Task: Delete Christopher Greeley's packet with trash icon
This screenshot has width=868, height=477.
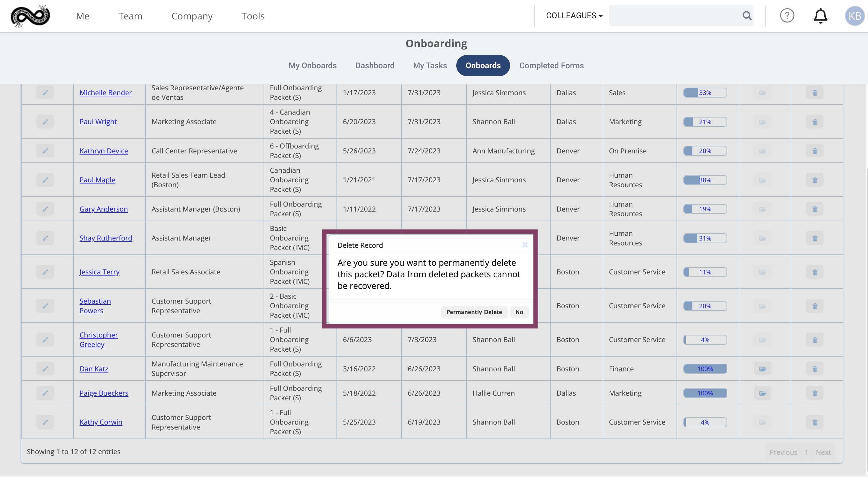Action: coord(814,340)
